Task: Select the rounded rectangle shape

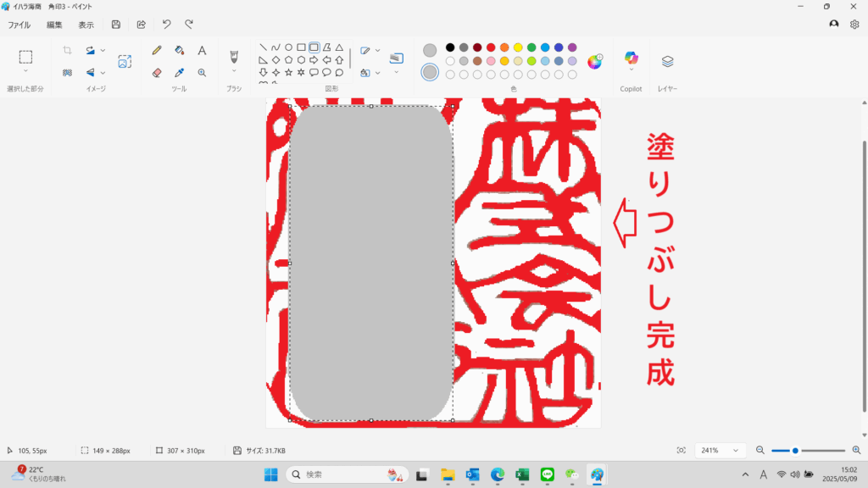Action: point(314,47)
